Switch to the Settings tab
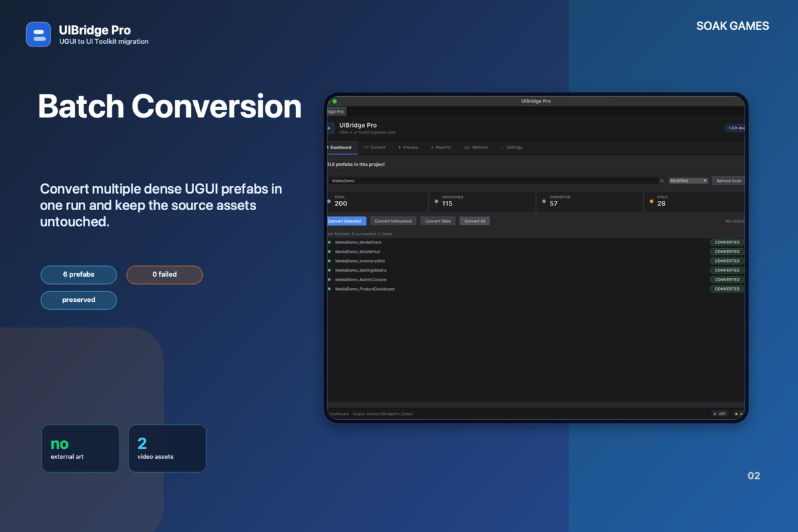The height and width of the screenshot is (532, 798). pyautogui.click(x=512, y=148)
